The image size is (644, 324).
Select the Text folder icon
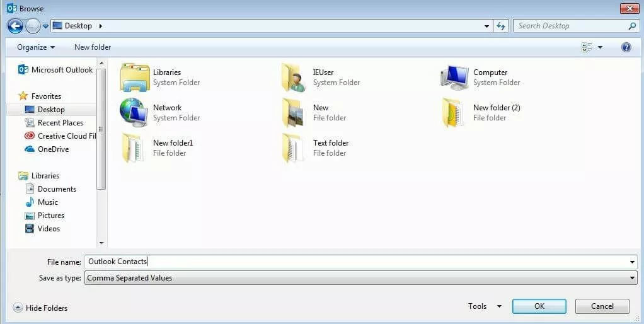tap(293, 148)
